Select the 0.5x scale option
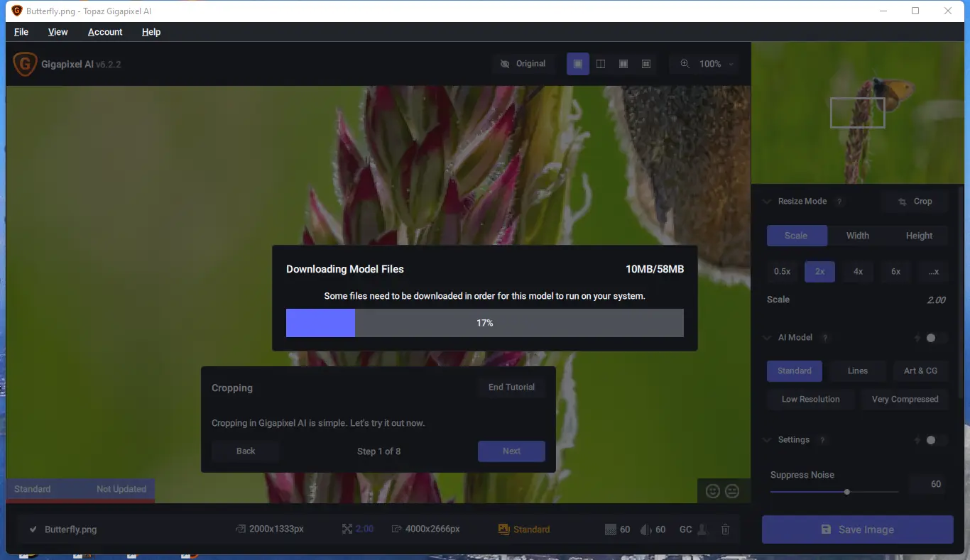The height and width of the screenshot is (560, 970). tap(783, 272)
